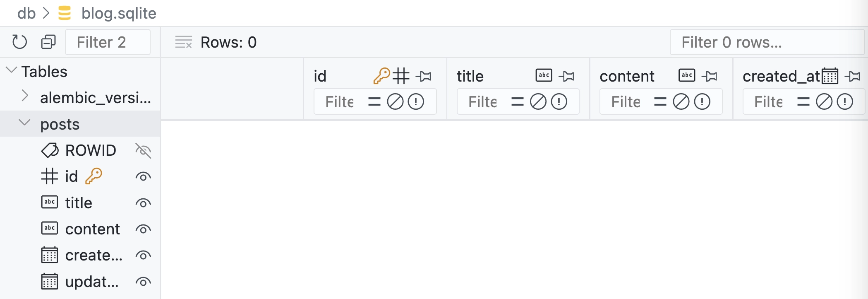Show the hidden ROWID column
868x299 pixels.
[x=143, y=151]
